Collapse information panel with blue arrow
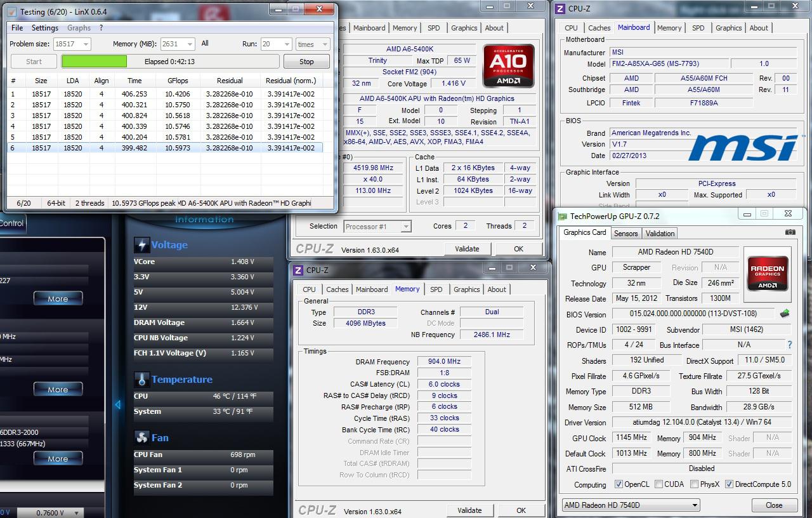This screenshot has height=518, width=812. click(x=118, y=404)
